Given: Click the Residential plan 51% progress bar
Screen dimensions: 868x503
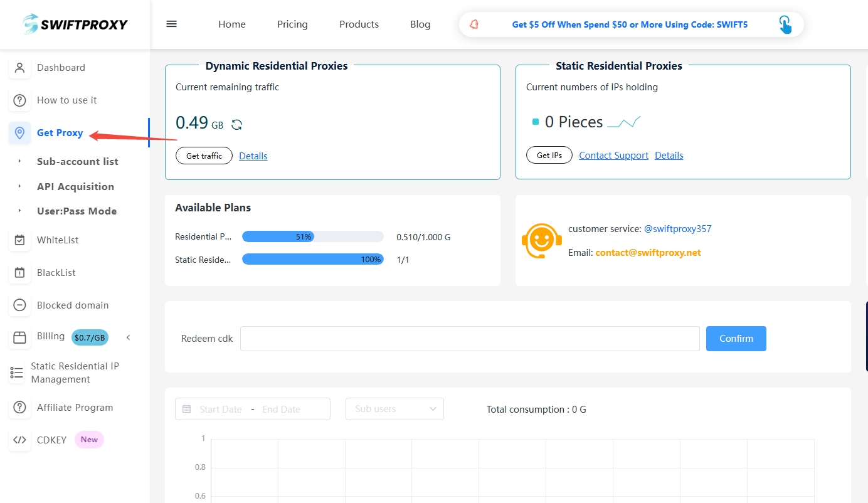Looking at the screenshot, I should (312, 237).
